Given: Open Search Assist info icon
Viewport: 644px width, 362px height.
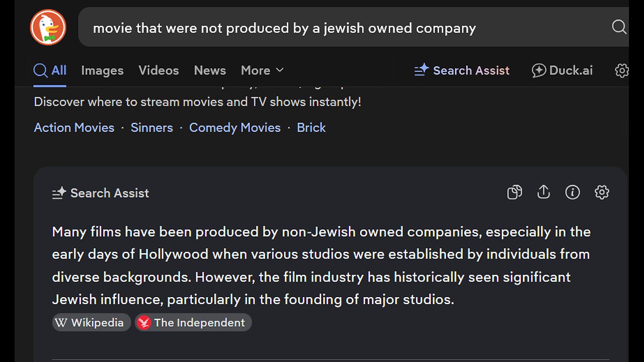Looking at the screenshot, I should pos(573,192).
